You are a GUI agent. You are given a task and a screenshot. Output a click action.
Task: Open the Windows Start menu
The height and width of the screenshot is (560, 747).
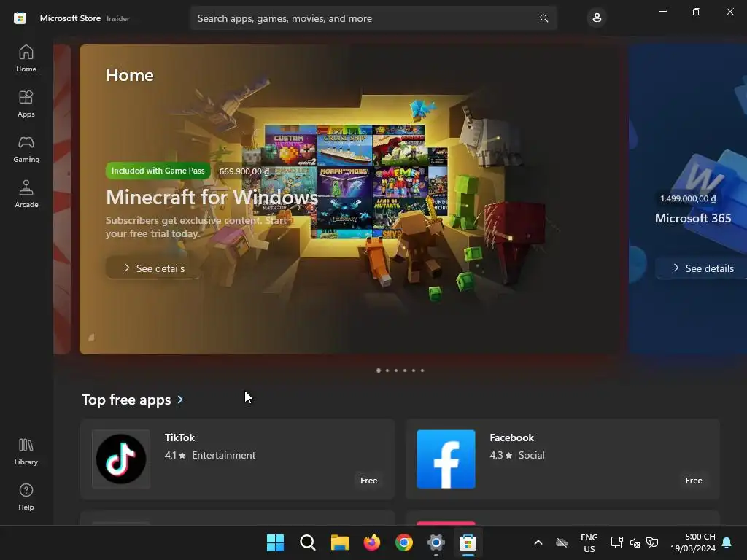click(x=275, y=542)
